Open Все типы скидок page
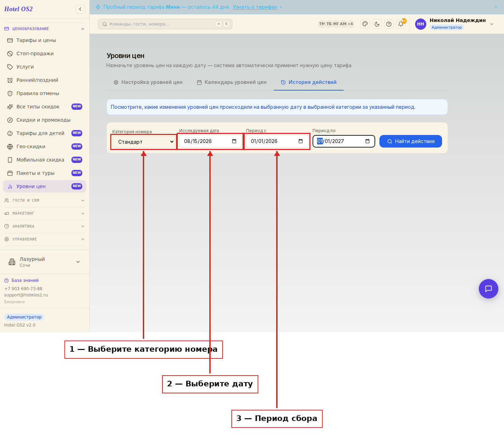Image resolution: width=504 pixels, height=436 pixels. point(44,107)
